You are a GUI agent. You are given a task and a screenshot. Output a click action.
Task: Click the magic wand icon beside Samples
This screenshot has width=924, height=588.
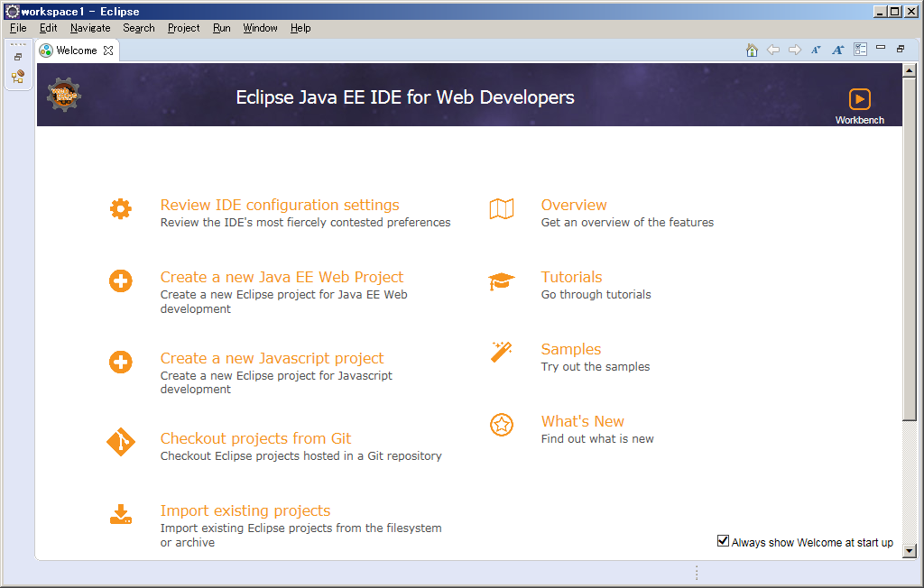click(x=502, y=353)
